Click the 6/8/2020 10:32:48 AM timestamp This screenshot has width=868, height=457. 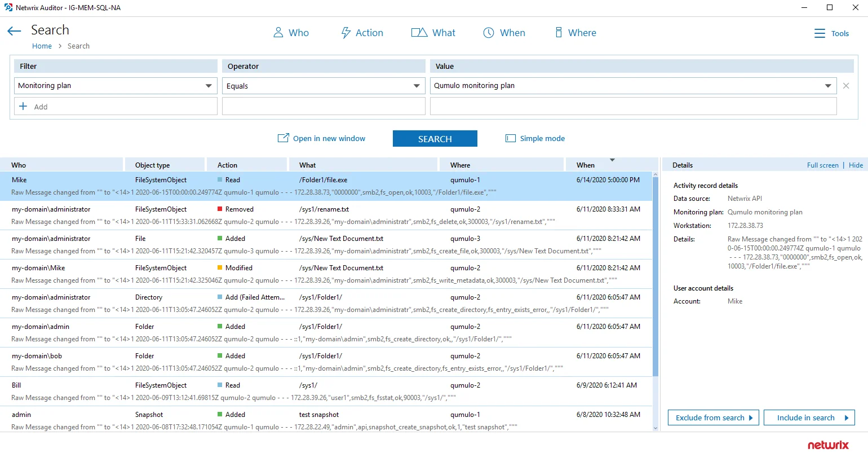click(608, 415)
